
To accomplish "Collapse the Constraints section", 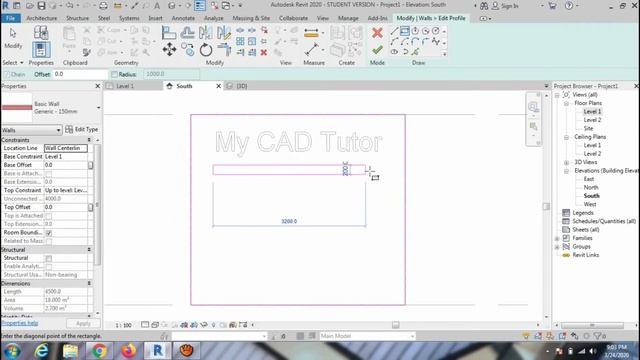I will [x=89, y=140].
